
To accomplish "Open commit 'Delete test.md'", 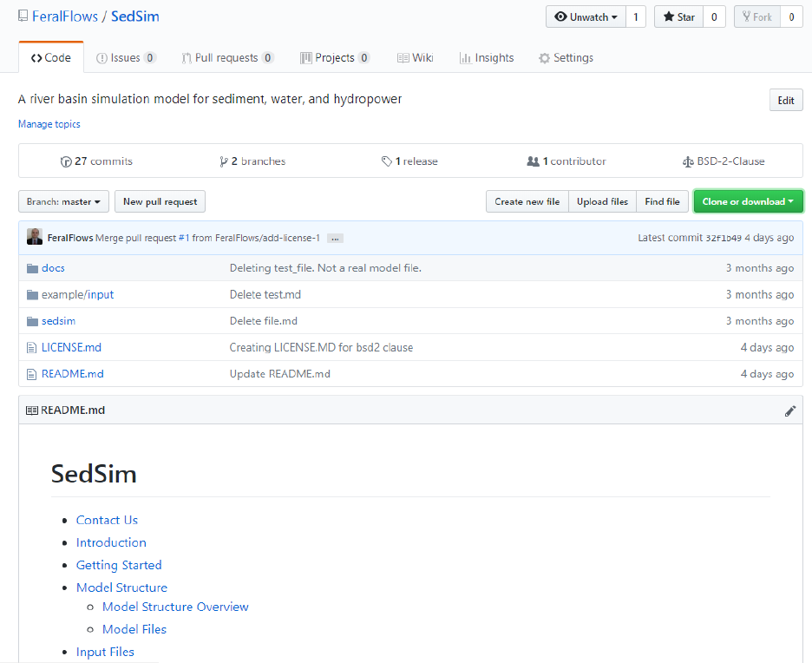I will pos(265,294).
